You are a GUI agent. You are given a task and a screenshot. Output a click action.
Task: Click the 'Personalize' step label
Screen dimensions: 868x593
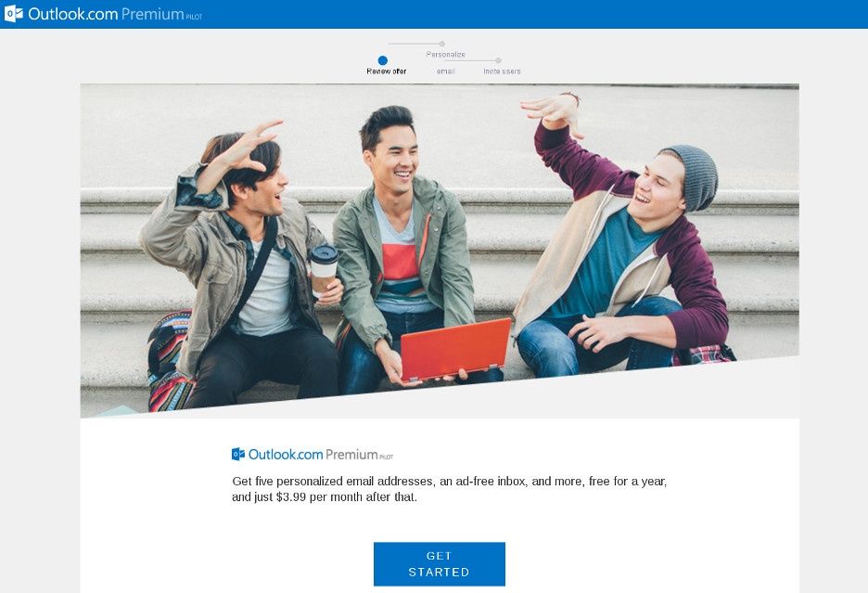click(x=446, y=55)
